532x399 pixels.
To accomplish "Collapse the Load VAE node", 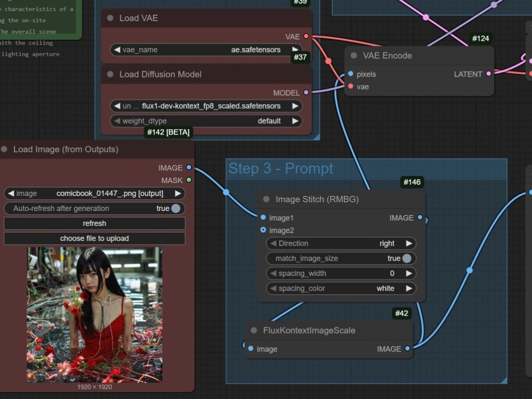I will (111, 18).
